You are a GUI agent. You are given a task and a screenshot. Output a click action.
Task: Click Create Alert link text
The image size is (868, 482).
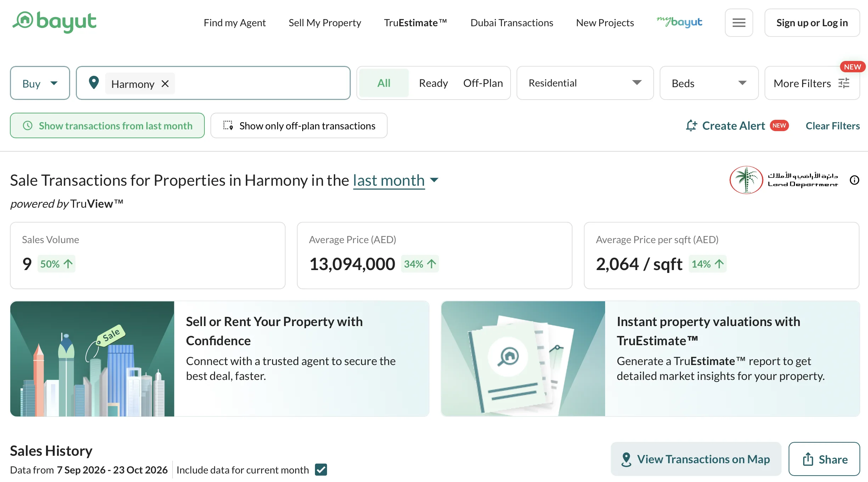coord(733,126)
